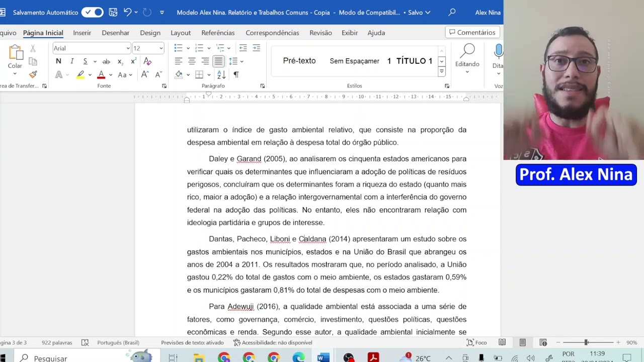Toggle the Salvamento Automático switch
Image resolution: width=644 pixels, height=362 pixels.
pos(93,12)
